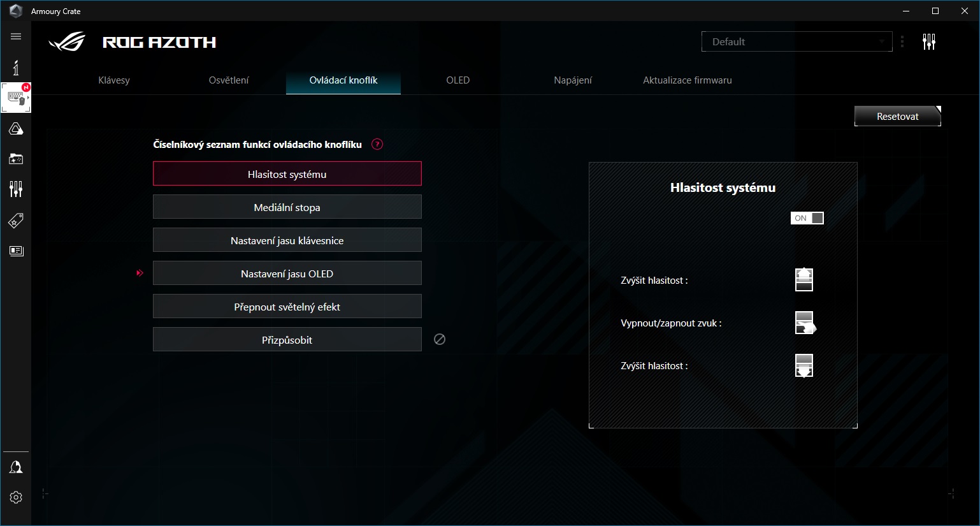Viewport: 980px width, 526px height.
Task: Select Mediální stopa function
Action: [287, 207]
